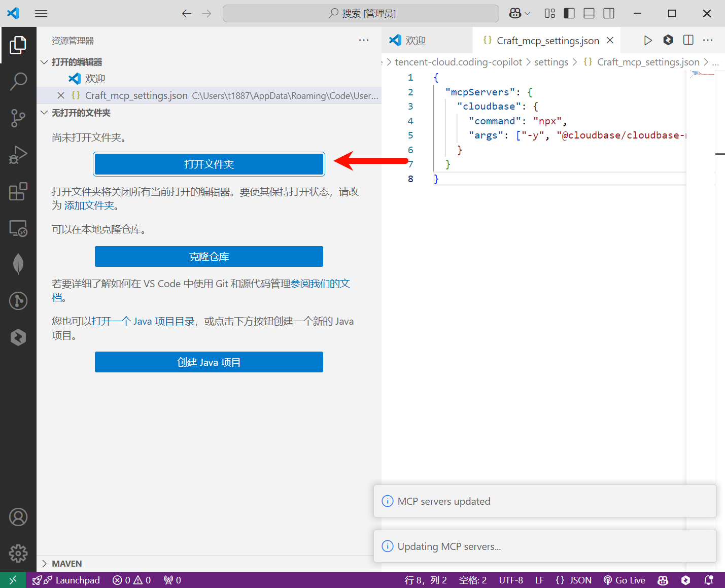Click the 打开文件夹 button
725x588 pixels.
[x=209, y=164]
